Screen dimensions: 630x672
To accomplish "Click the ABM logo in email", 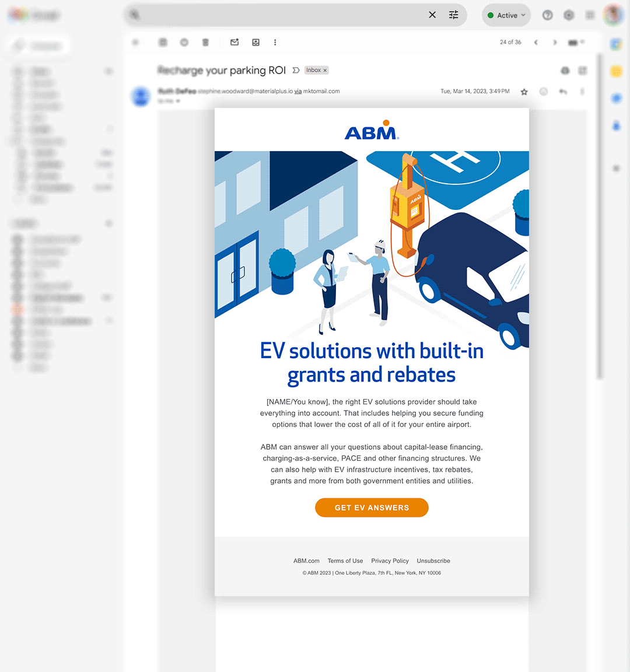I will [x=372, y=130].
